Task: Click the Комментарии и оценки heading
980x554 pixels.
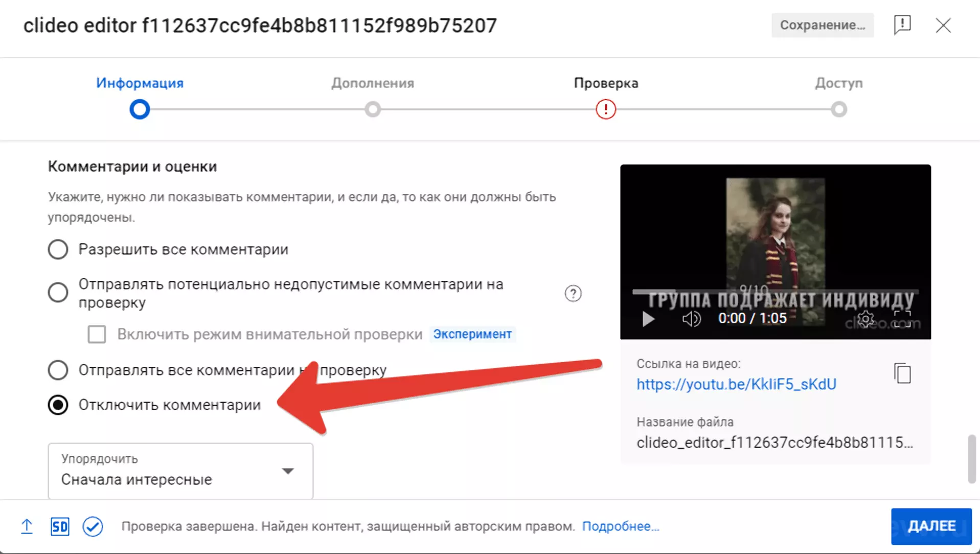Action: coord(132,166)
